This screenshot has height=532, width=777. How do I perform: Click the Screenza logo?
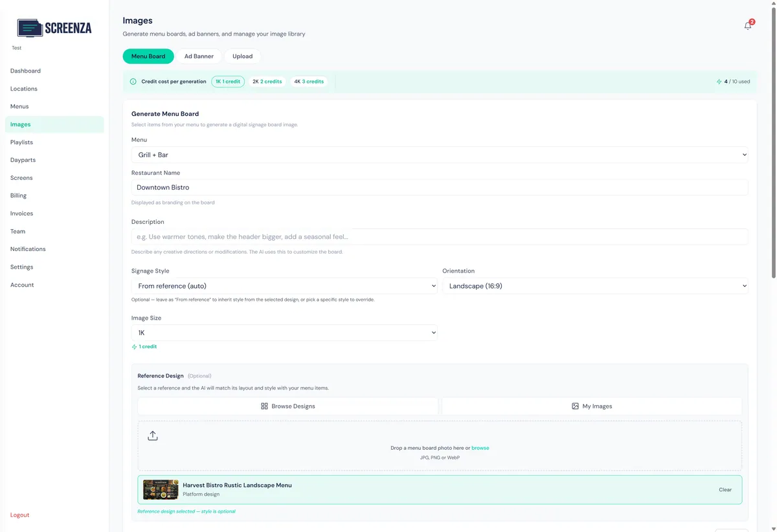pos(54,28)
